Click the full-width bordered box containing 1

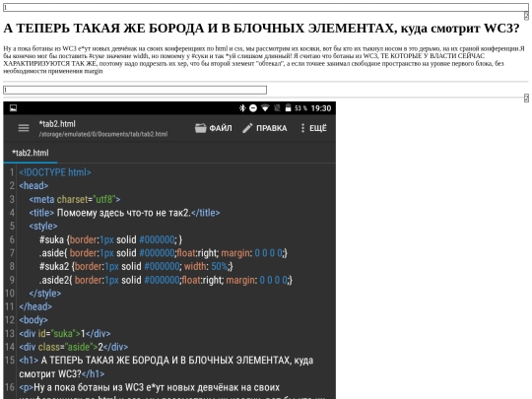point(266,7)
